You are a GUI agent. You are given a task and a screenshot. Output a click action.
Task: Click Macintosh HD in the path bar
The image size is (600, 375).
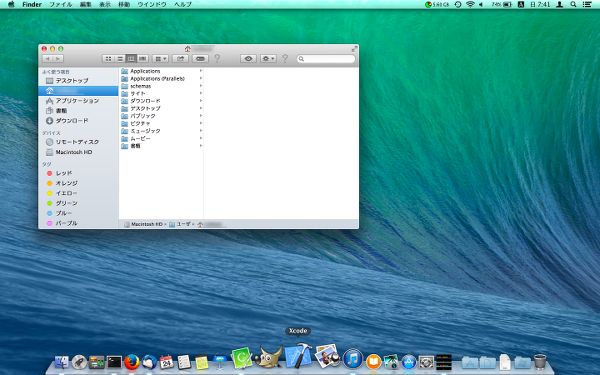tap(143, 224)
